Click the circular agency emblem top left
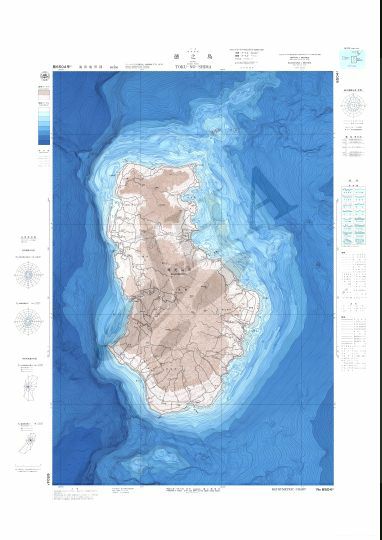 (x=45, y=76)
